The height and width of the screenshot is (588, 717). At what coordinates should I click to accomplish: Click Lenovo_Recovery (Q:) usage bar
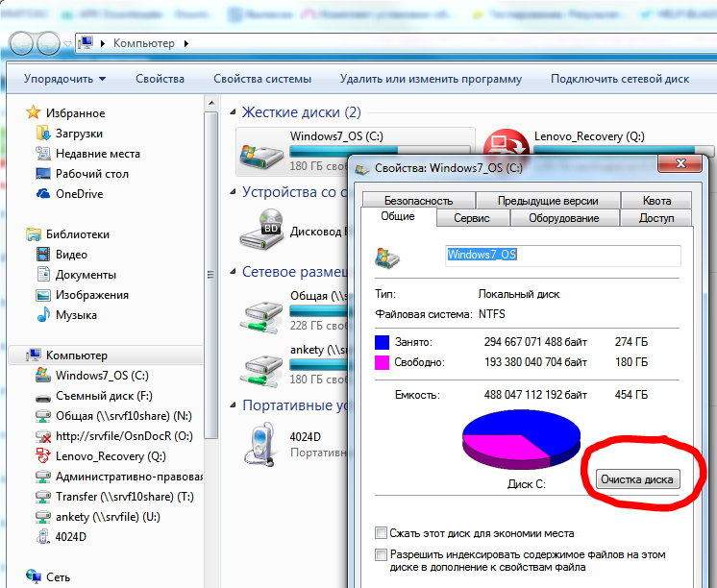(624, 150)
